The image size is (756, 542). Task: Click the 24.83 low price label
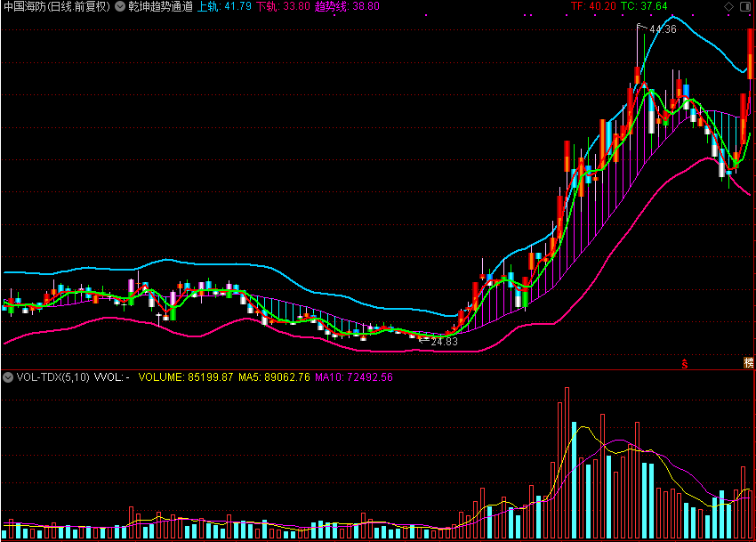(x=444, y=342)
